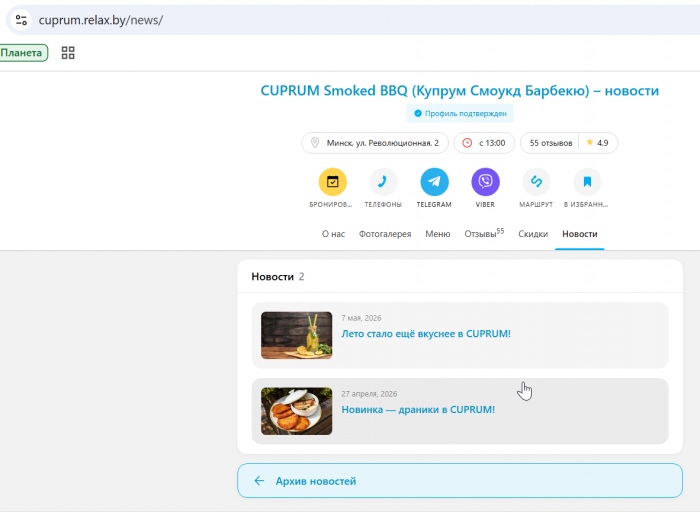Click the date 7 мая, 2026

click(361, 318)
